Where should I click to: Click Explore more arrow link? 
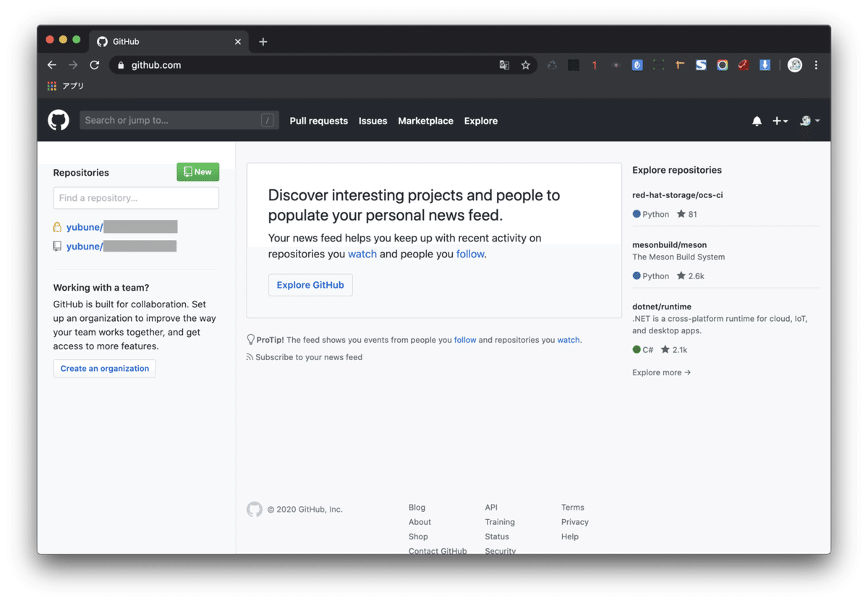pos(662,372)
